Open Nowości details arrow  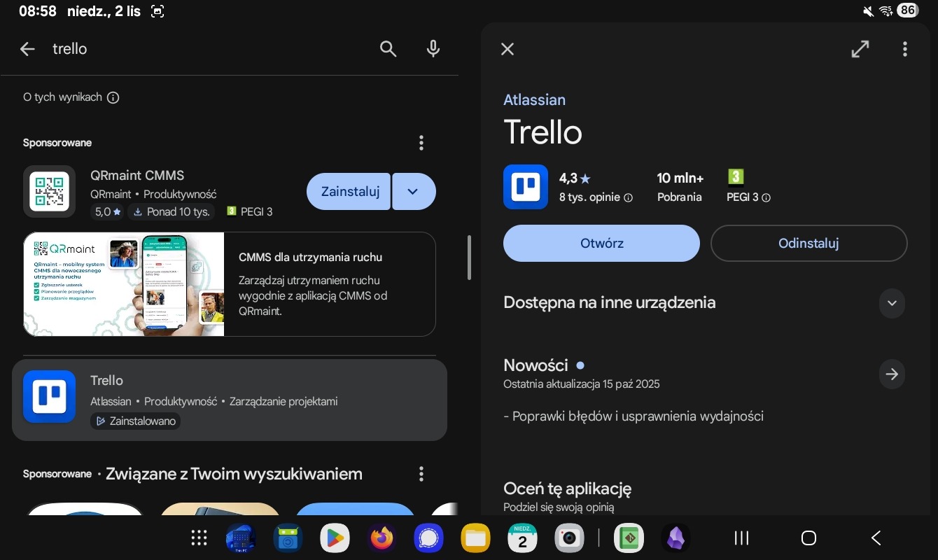click(891, 374)
